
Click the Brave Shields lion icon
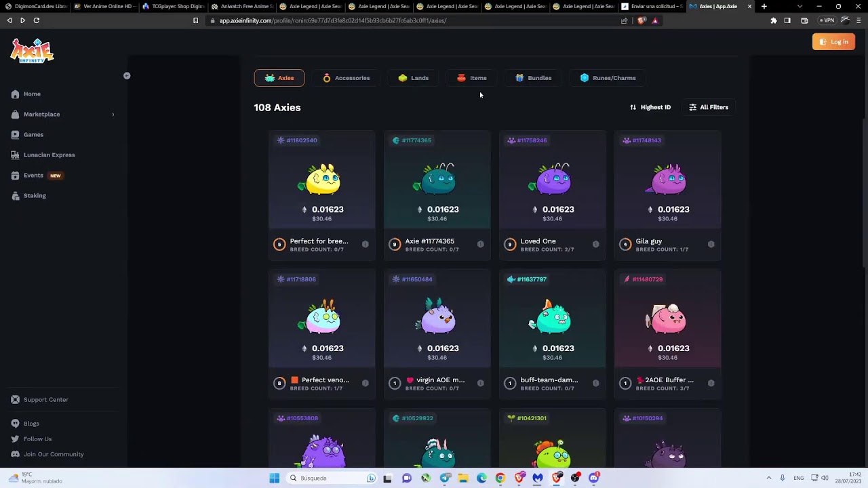pos(642,20)
